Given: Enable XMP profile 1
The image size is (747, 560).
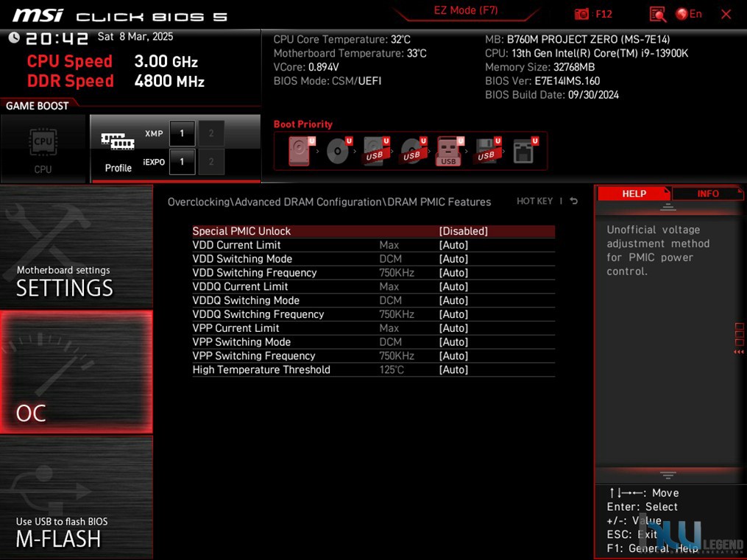Looking at the screenshot, I should 182,133.
